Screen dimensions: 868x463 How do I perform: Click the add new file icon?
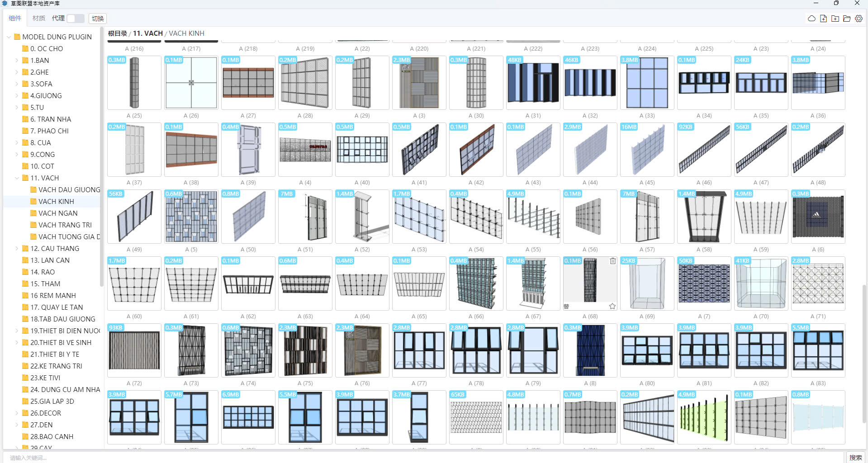pos(823,19)
